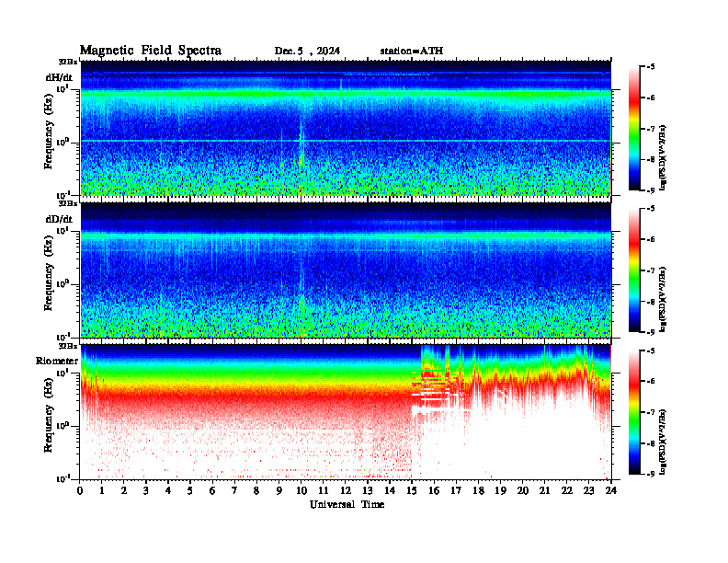Click hour '2' on Universal Time axis
The image size is (728, 563).
point(124,490)
